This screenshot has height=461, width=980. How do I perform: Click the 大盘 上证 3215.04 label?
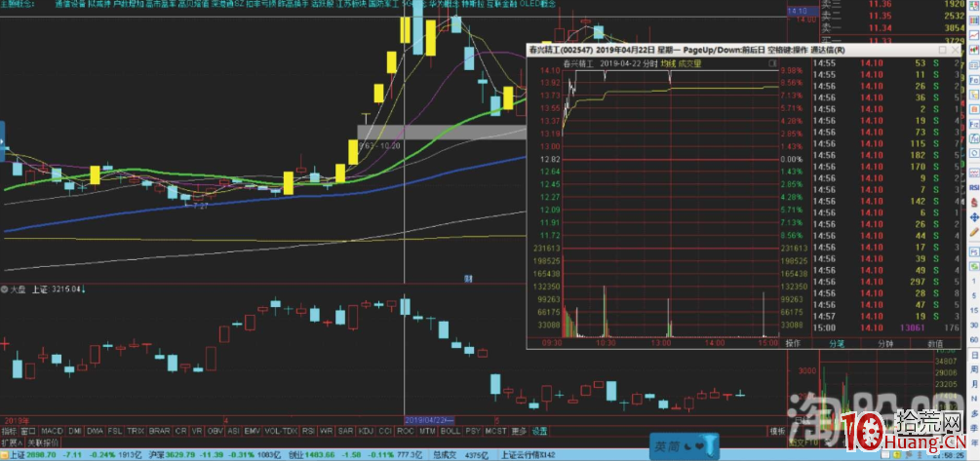pos(47,289)
